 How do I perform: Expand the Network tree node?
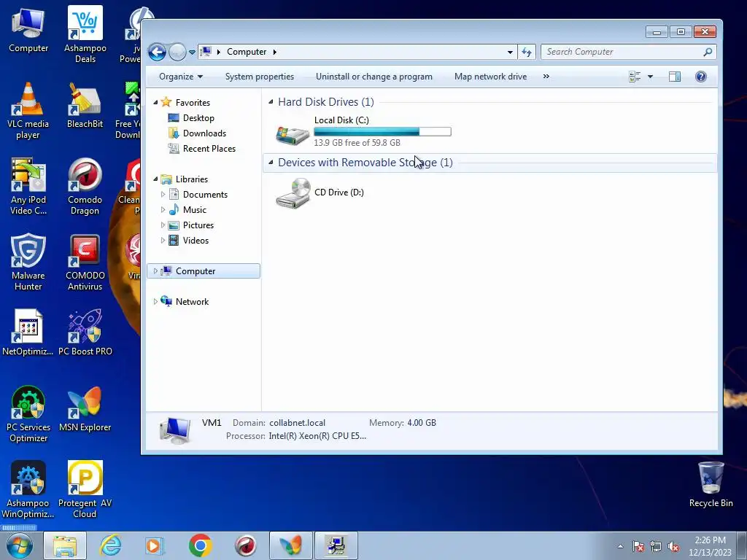point(155,301)
